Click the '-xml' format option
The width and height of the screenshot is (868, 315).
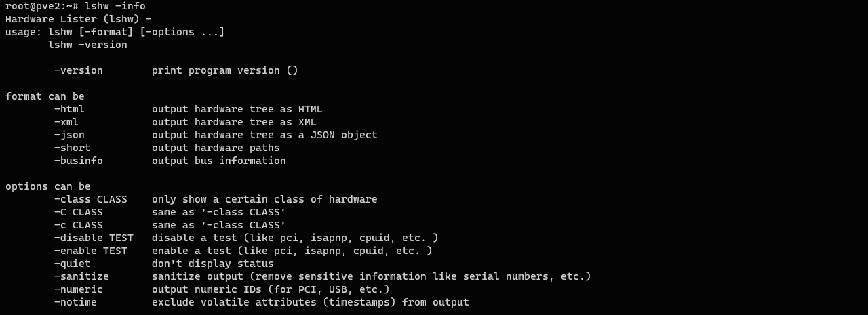(x=66, y=122)
